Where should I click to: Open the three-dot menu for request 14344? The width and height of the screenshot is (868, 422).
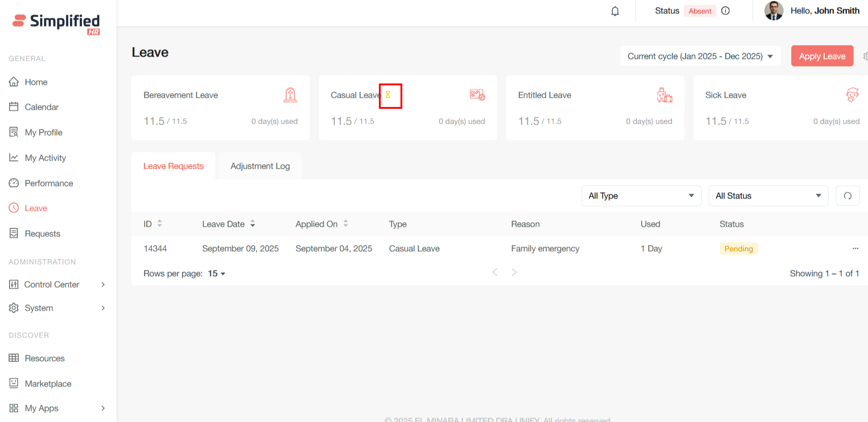pyautogui.click(x=855, y=248)
